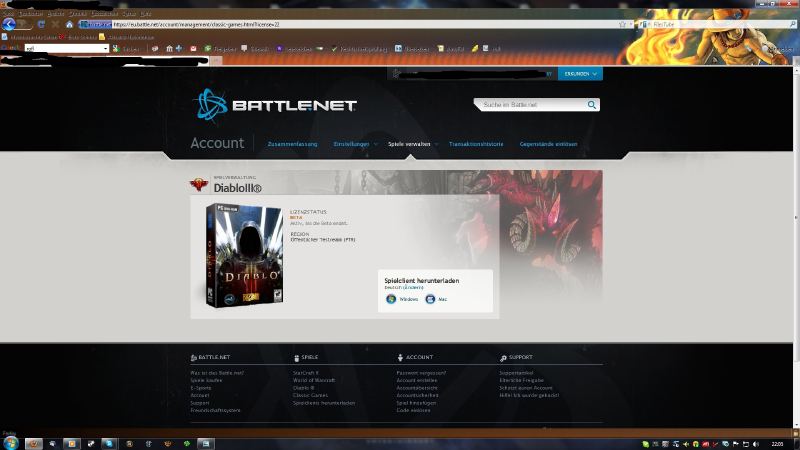Click the bookmark star in the address bar
The image size is (800, 450).
click(x=622, y=24)
